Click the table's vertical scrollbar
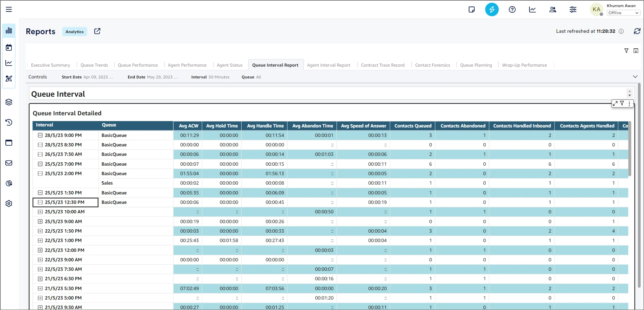Viewport: 644px width, 310px height. click(629, 149)
